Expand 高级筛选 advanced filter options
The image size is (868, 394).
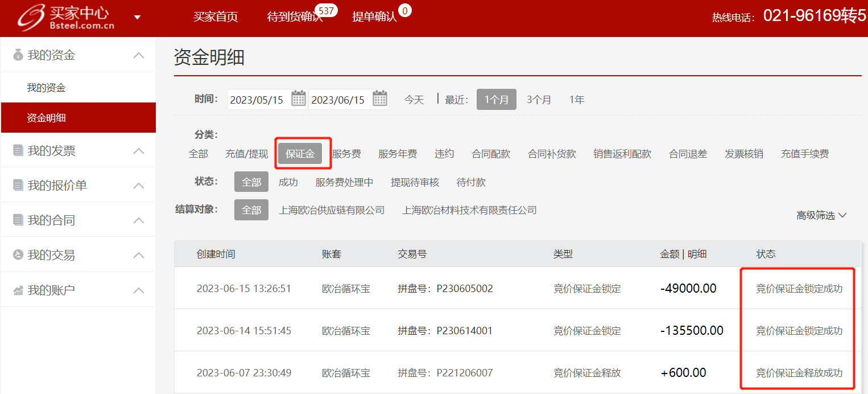click(x=821, y=215)
